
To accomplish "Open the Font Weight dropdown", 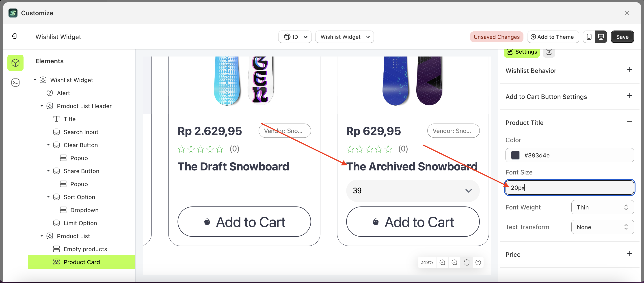I will (602, 207).
